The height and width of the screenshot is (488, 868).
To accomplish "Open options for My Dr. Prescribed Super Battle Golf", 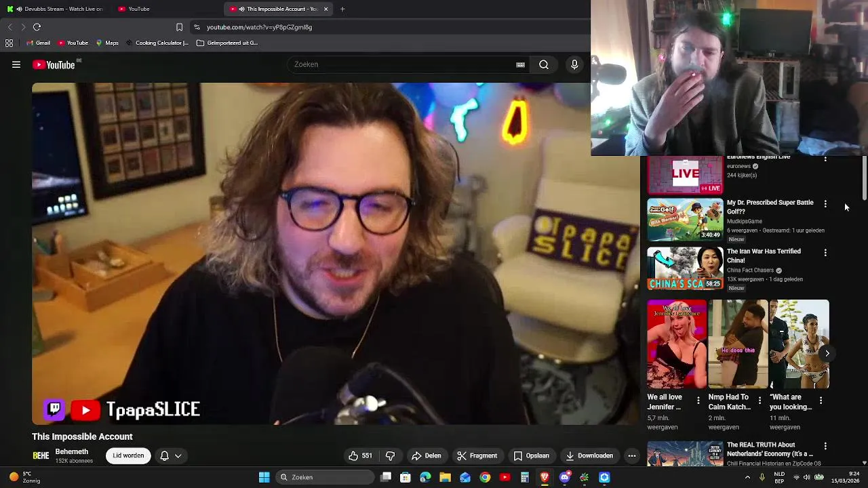I will pyautogui.click(x=825, y=203).
